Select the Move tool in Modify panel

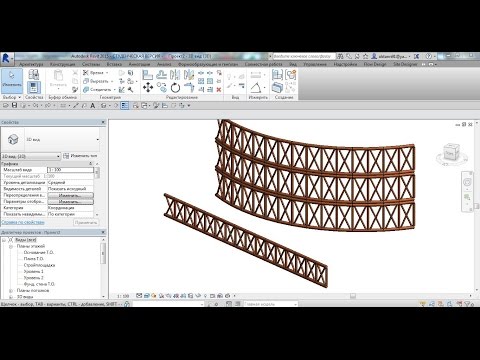[148, 88]
